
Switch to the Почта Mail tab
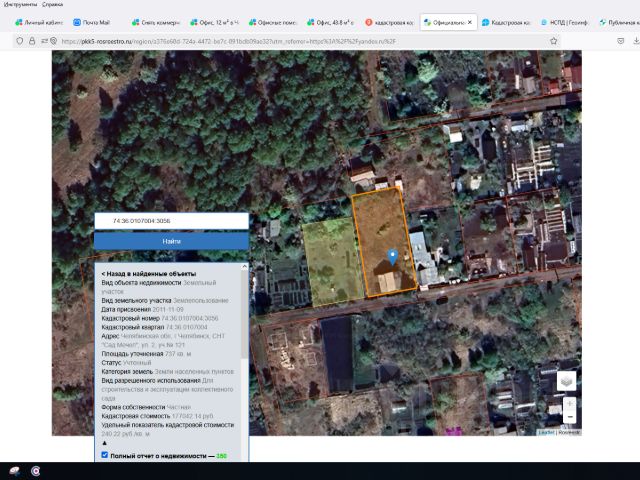click(x=92, y=22)
